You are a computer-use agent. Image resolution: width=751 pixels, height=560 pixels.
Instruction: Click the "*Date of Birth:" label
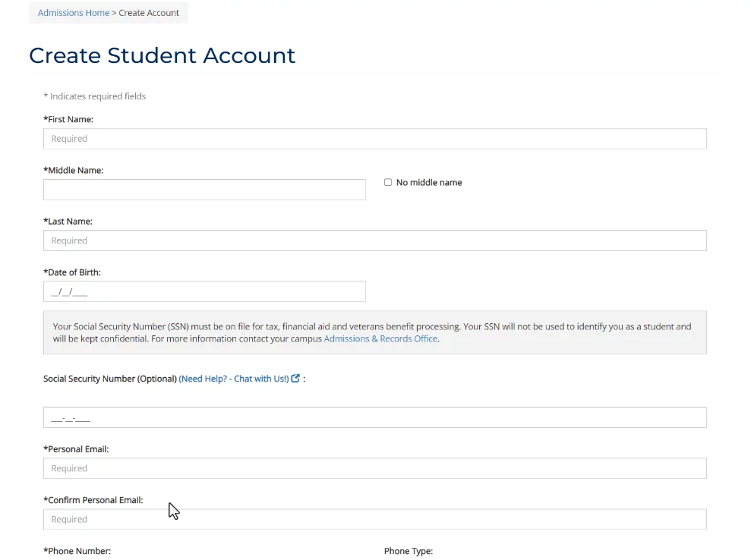[x=73, y=272]
